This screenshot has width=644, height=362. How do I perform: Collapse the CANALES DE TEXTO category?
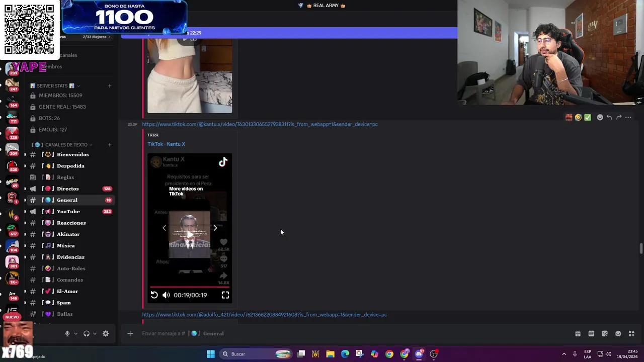pos(62,145)
